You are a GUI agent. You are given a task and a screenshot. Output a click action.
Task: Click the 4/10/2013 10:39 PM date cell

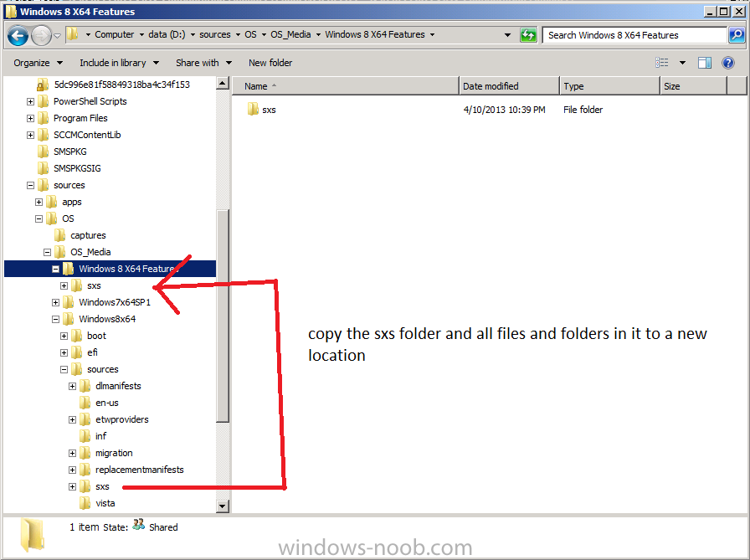point(504,110)
